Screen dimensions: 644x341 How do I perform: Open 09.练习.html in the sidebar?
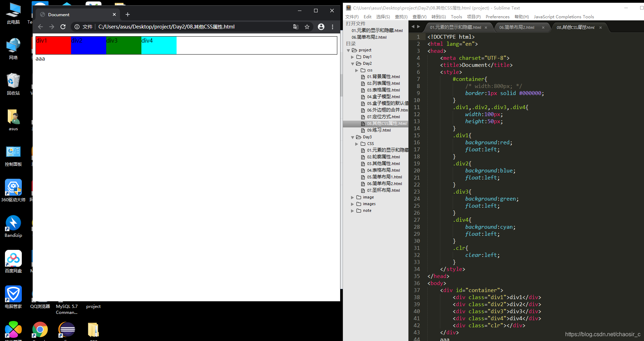click(x=379, y=130)
